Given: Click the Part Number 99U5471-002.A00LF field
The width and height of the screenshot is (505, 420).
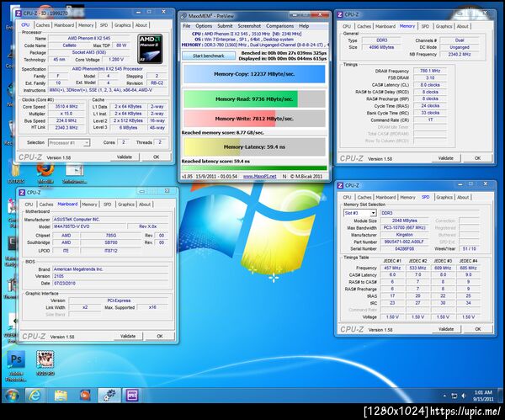Looking at the screenshot, I should pos(404,242).
